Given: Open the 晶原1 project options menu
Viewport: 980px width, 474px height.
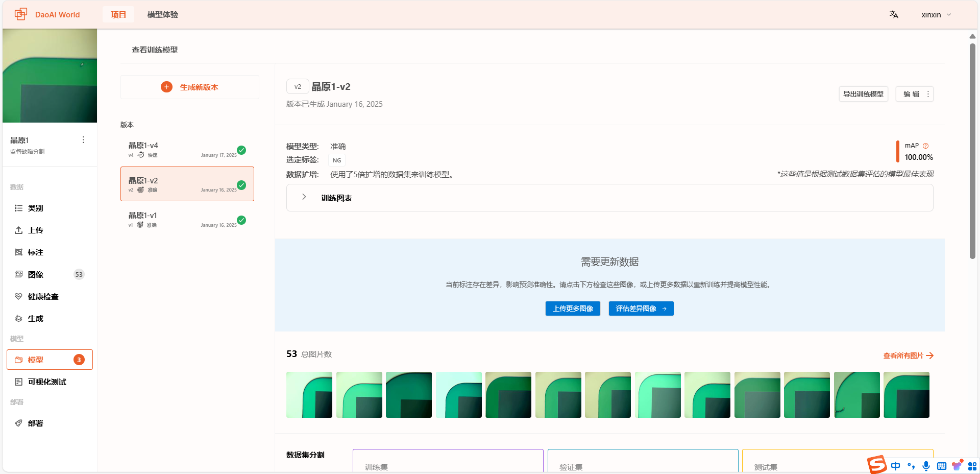Looking at the screenshot, I should (x=83, y=140).
